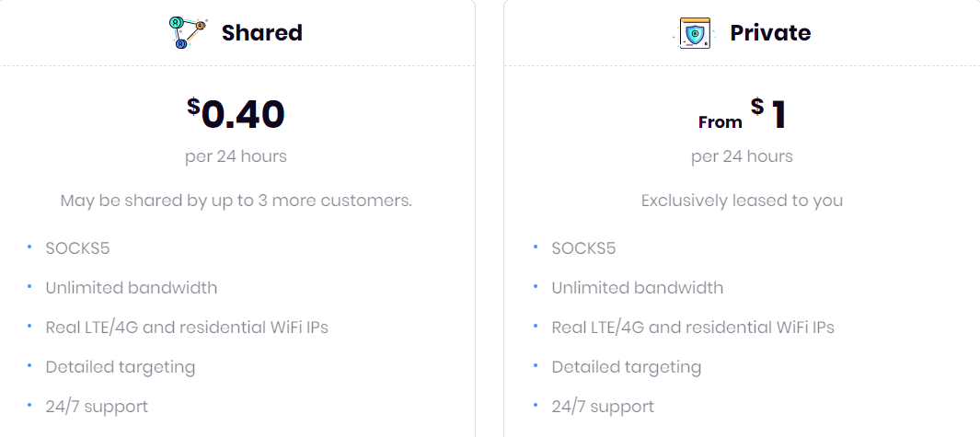This screenshot has height=437, width=980.
Task: Select the Private plan heading
Action: (770, 32)
